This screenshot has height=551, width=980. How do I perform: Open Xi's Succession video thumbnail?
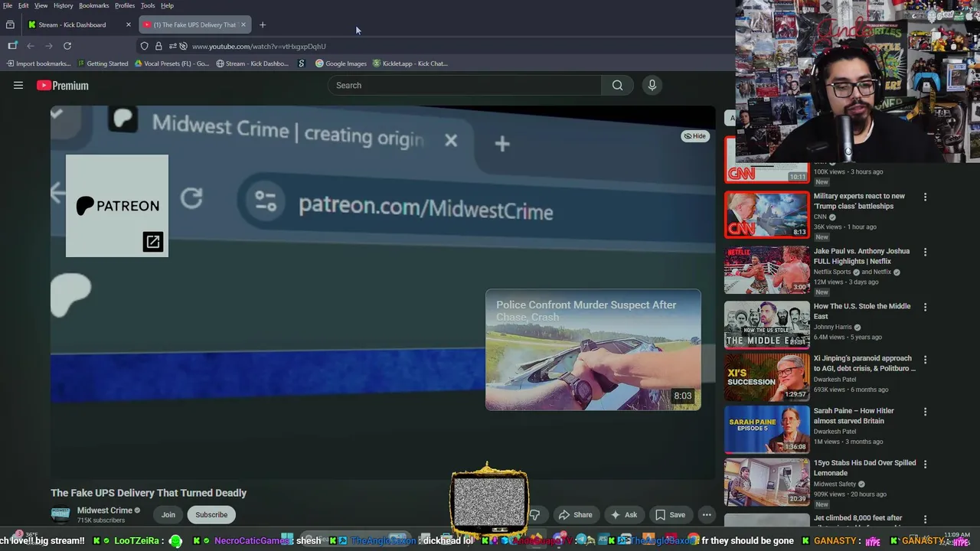[x=766, y=377]
